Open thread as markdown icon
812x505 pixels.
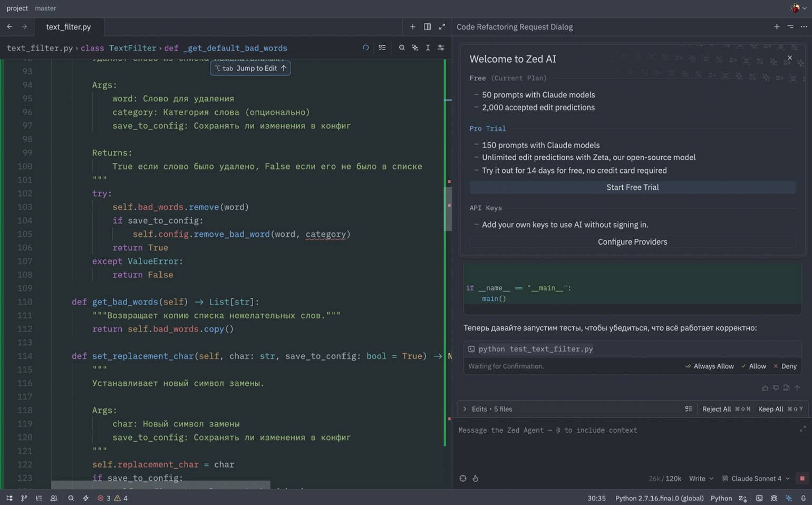(x=786, y=388)
